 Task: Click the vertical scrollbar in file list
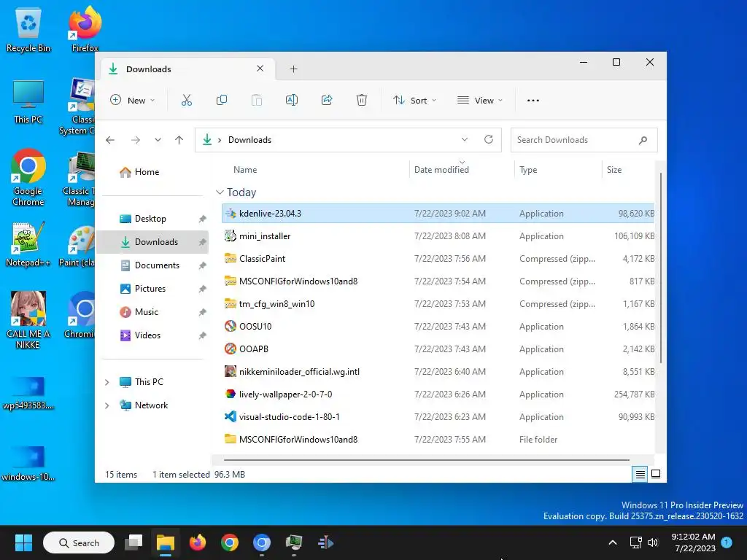660,267
